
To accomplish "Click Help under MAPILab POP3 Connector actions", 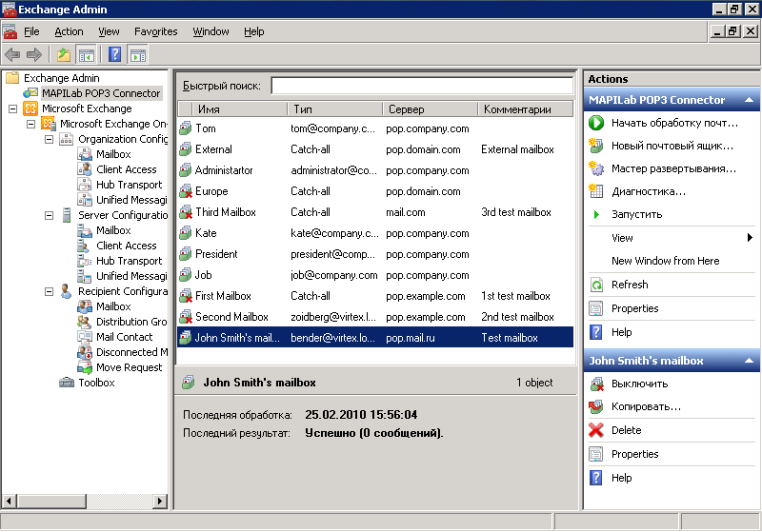I will click(621, 332).
